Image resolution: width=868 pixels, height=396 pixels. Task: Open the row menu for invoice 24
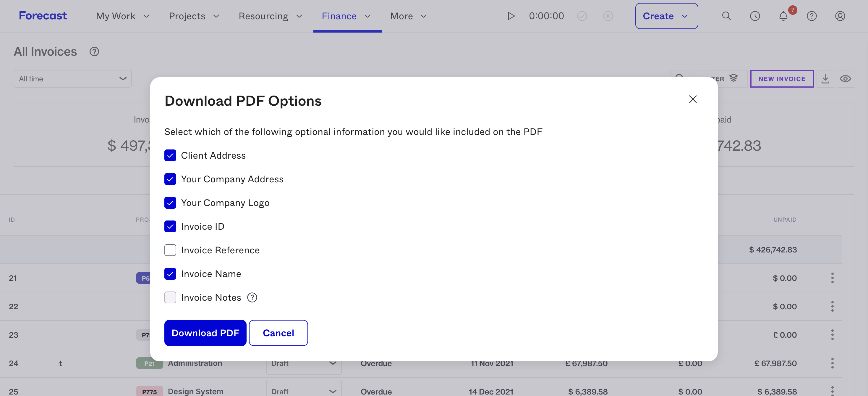click(832, 363)
